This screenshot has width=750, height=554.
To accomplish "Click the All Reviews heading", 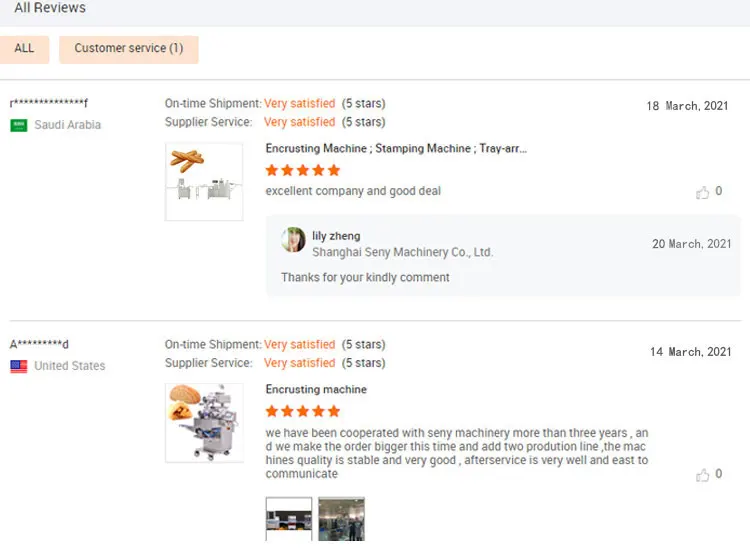I will tap(50, 8).
